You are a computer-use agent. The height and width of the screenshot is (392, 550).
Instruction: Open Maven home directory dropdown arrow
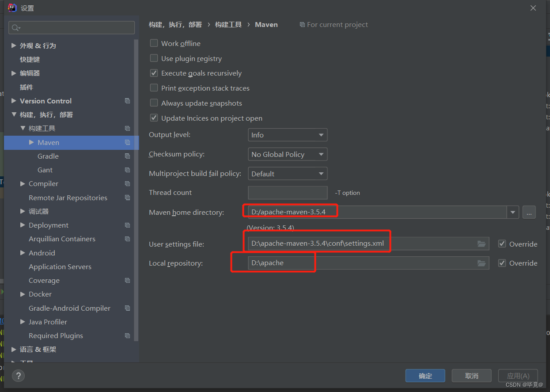512,212
